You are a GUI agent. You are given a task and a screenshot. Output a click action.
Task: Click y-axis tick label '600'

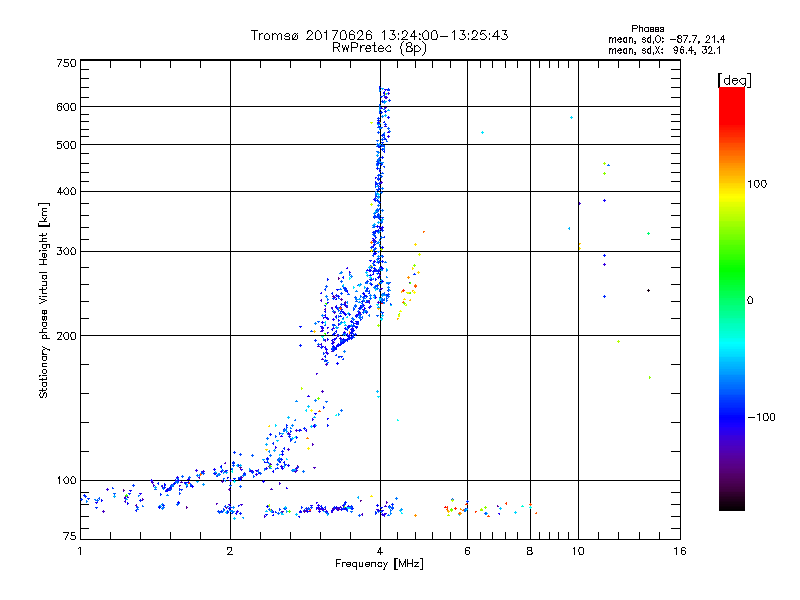point(67,107)
